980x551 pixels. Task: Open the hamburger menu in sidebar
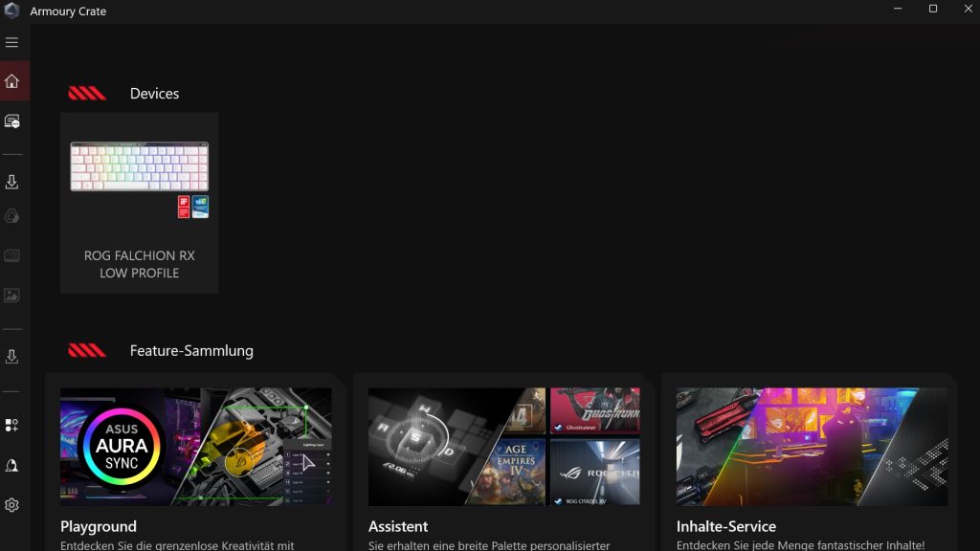point(11,43)
